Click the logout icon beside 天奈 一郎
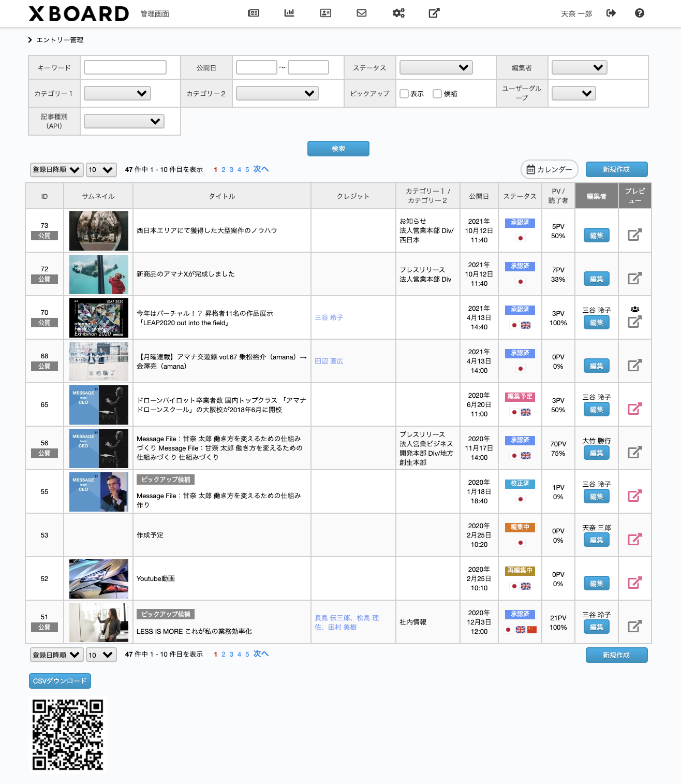 click(x=611, y=13)
